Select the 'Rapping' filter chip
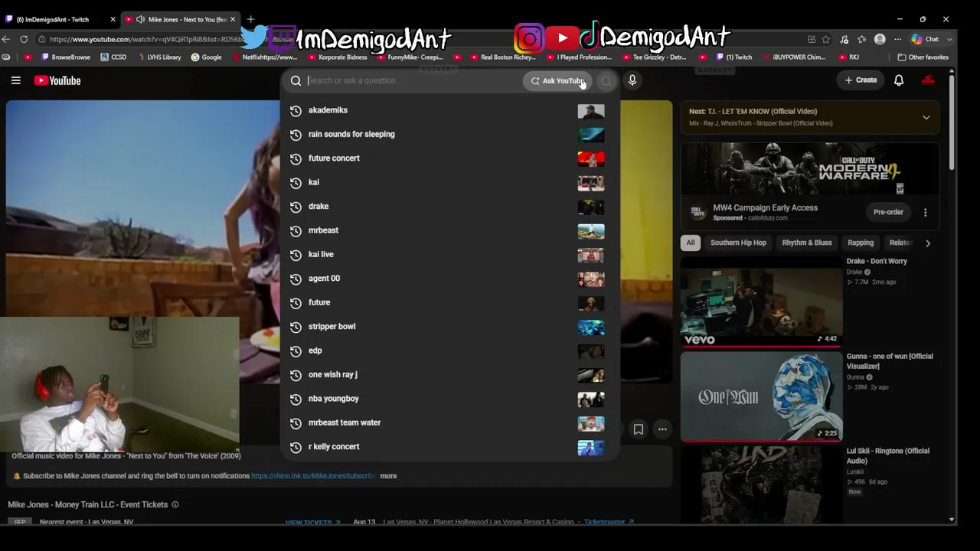This screenshot has width=980, height=551. (861, 243)
